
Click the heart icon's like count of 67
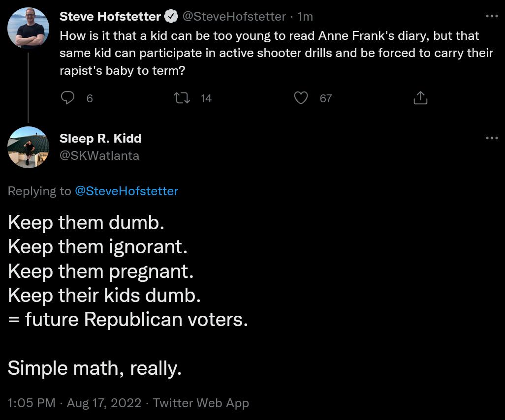(325, 98)
